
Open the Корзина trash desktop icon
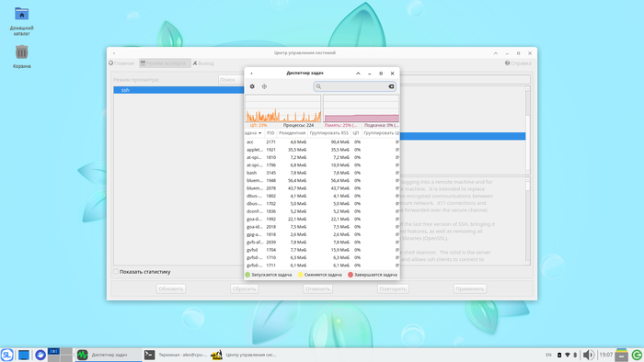[x=21, y=57]
